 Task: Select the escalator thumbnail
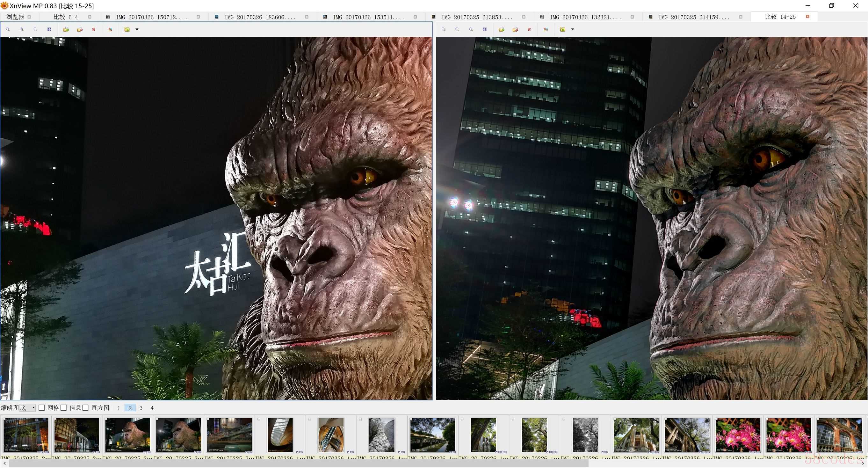click(x=331, y=435)
